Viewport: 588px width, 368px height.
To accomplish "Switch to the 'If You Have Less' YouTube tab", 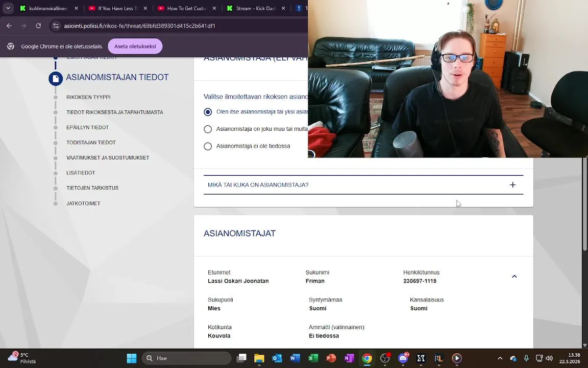I will pyautogui.click(x=118, y=8).
